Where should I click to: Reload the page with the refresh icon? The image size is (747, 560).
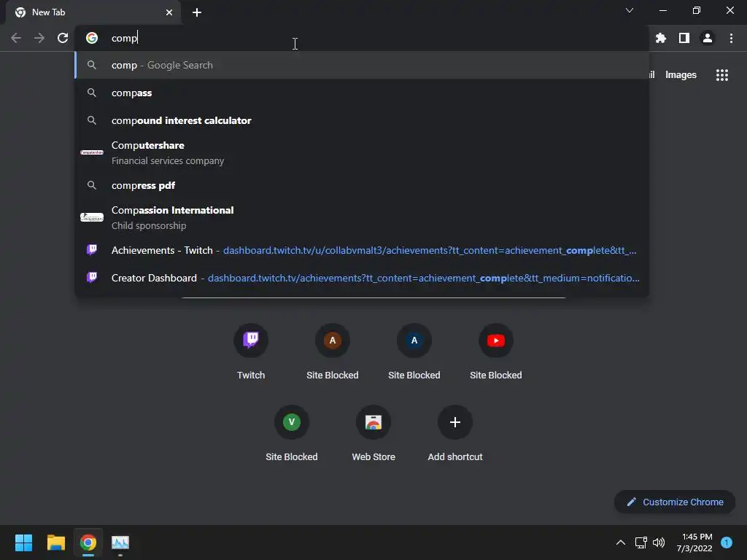click(63, 38)
